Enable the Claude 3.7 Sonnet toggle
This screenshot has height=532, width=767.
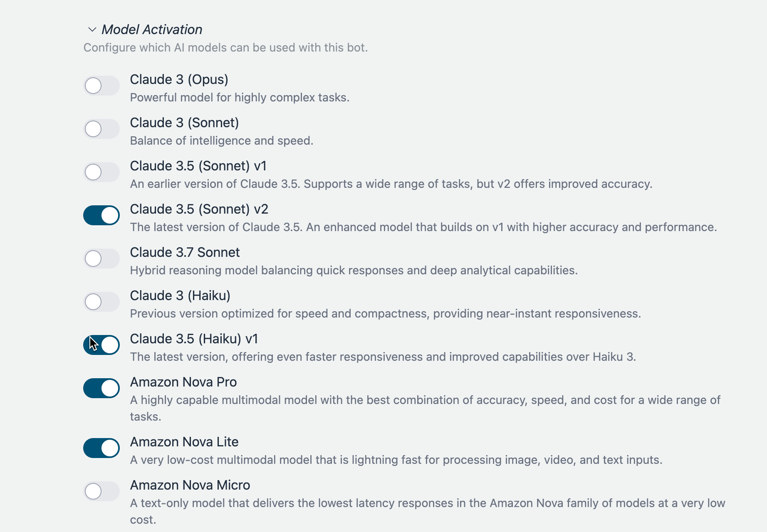pyautogui.click(x=101, y=259)
